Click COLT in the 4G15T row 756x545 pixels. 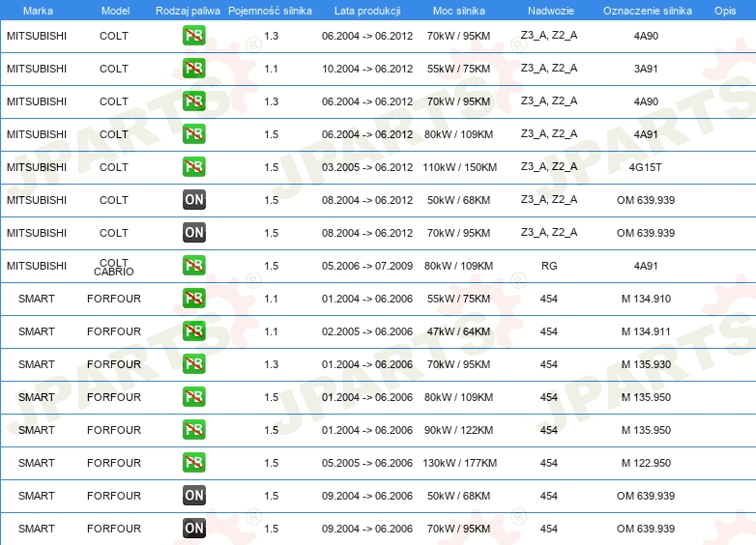pos(114,167)
